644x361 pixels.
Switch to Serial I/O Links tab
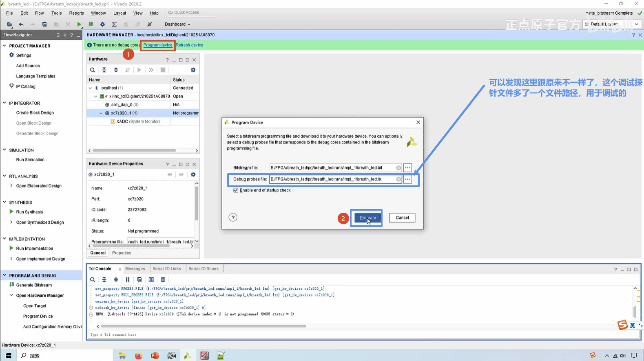(x=167, y=269)
